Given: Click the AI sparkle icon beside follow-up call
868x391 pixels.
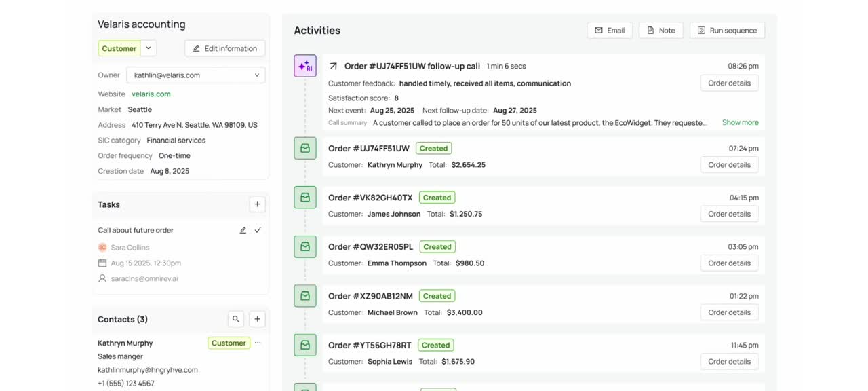Looking at the screenshot, I should click(305, 66).
